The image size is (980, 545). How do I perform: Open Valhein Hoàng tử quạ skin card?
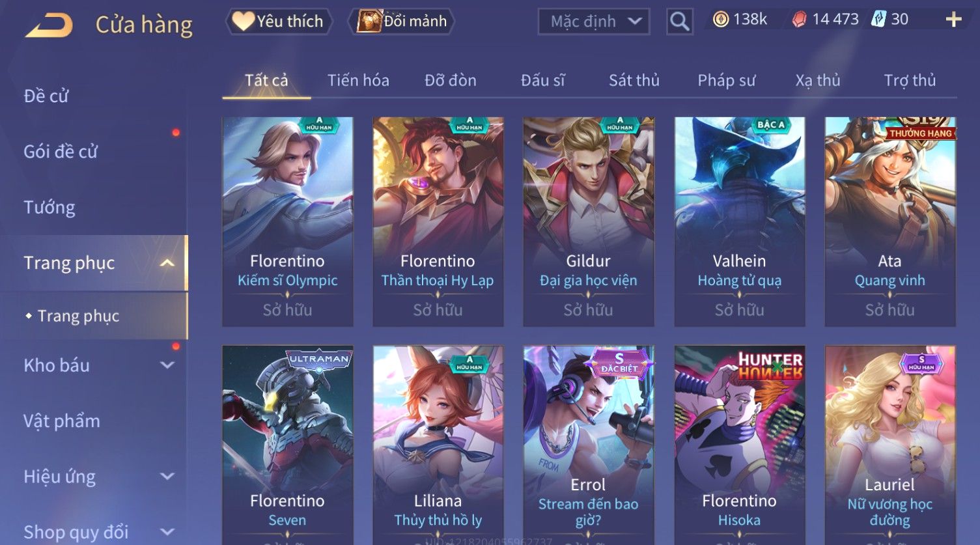click(x=739, y=221)
